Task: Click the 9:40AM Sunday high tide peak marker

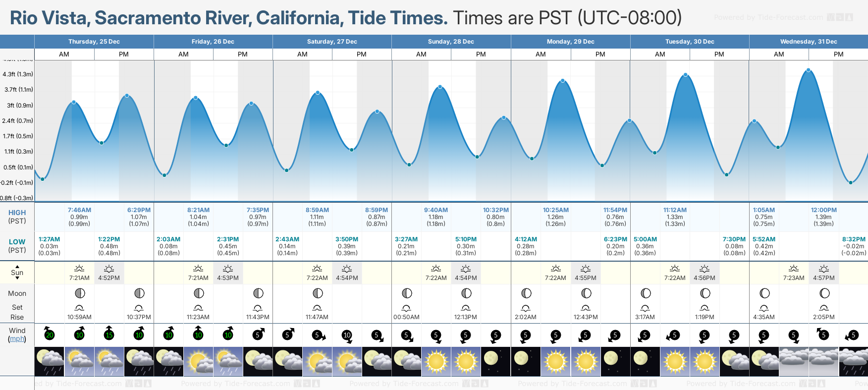Action: pyautogui.click(x=440, y=87)
